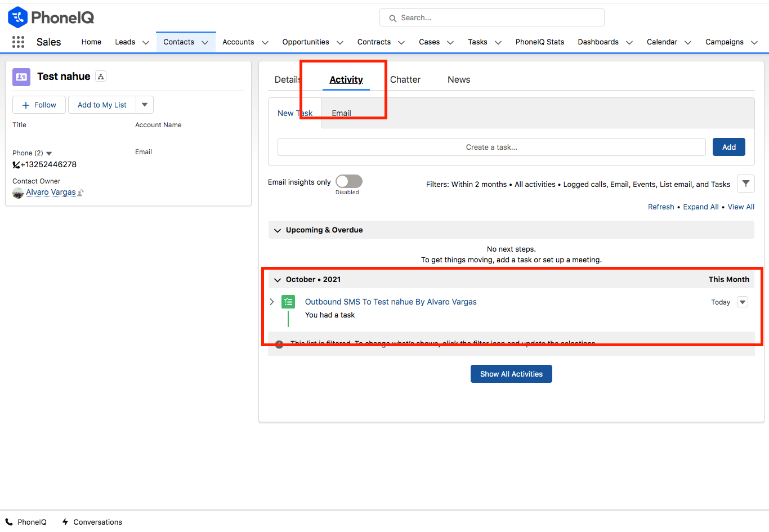
Task: Open the Cases dropdown chevron
Action: (x=450, y=42)
